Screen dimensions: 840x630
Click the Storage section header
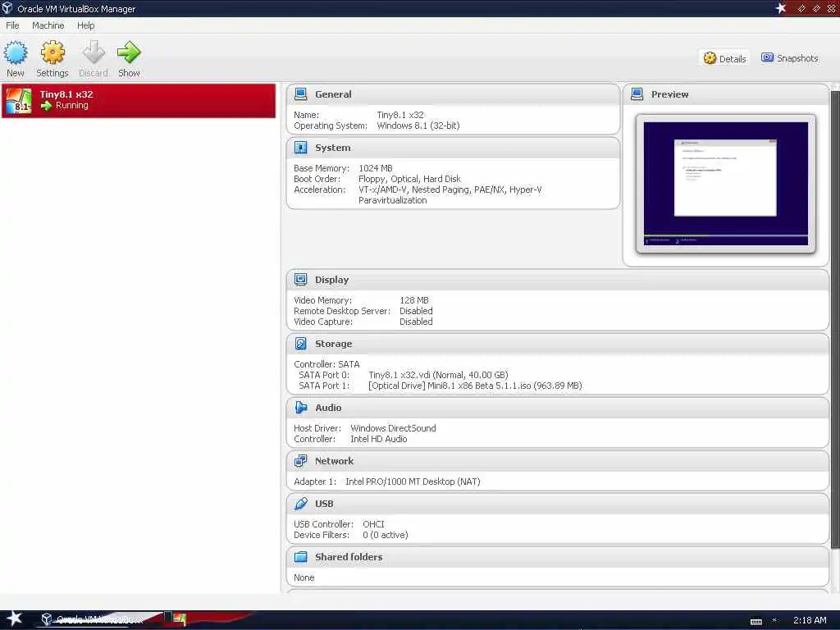coord(558,344)
